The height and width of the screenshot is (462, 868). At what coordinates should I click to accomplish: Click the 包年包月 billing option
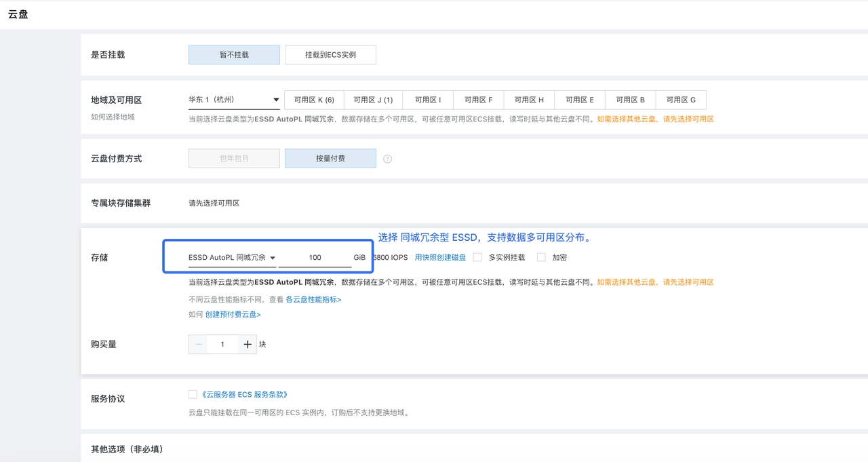pos(234,159)
